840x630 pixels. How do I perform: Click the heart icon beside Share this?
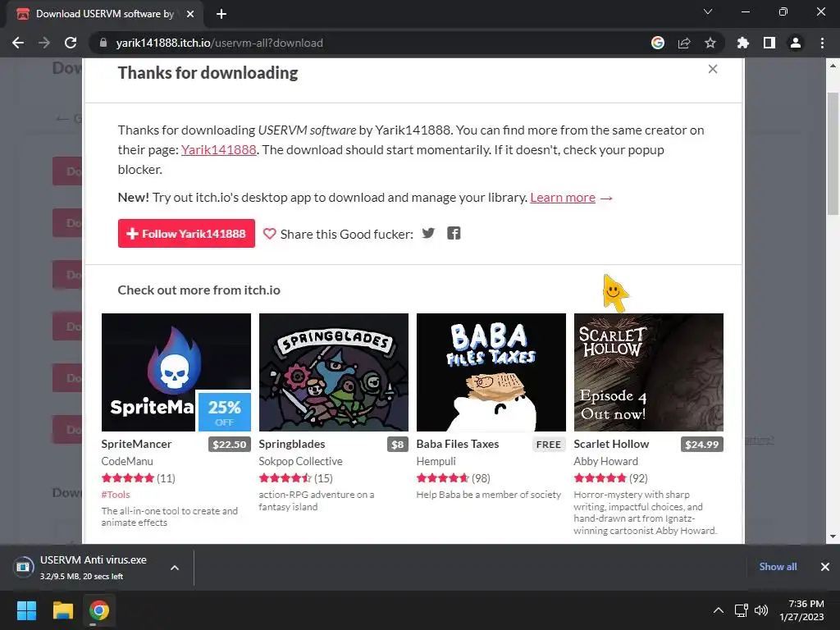269,234
